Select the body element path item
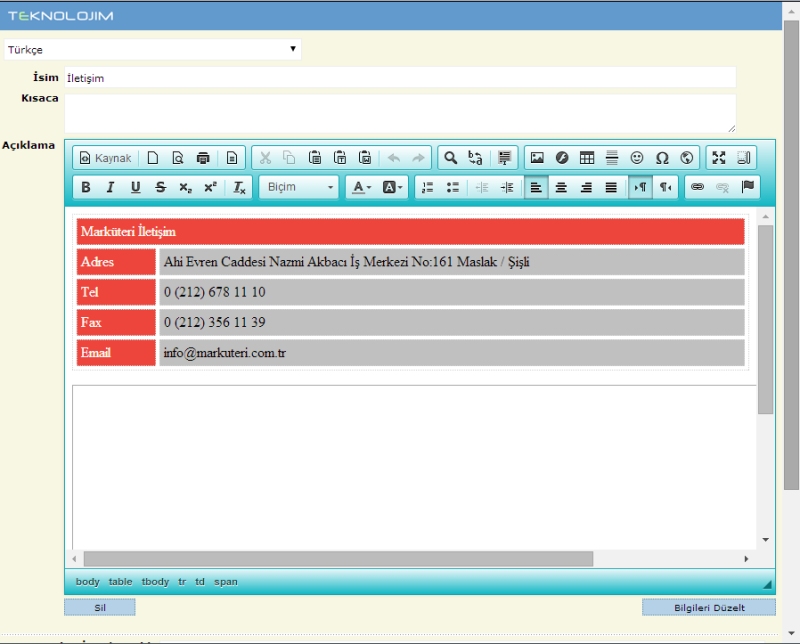This screenshot has height=644, width=800. 88,582
